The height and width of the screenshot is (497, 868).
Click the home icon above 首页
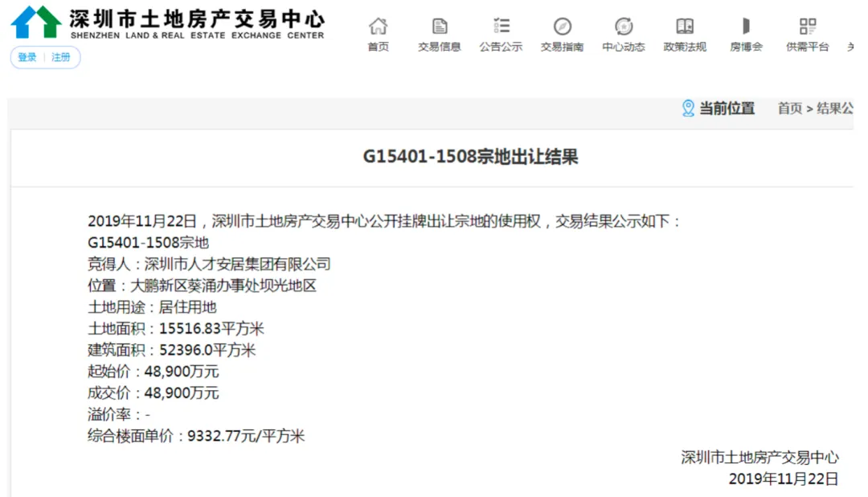(x=379, y=26)
